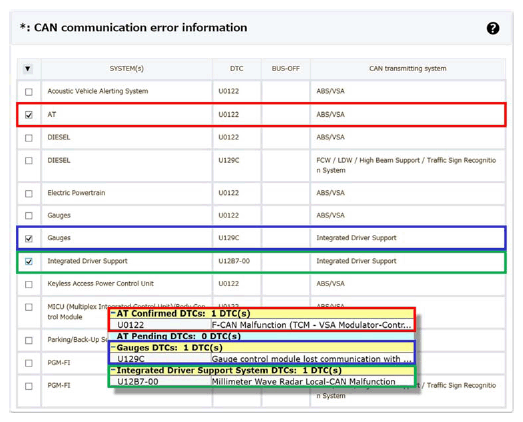This screenshot has width=523, height=422.
Task: Click the SYSTEM(s) column header
Action: click(x=126, y=68)
